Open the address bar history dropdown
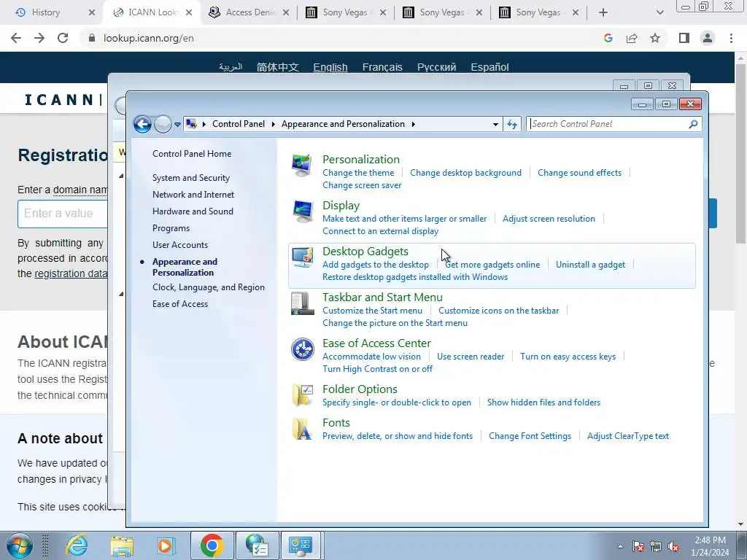This screenshot has height=560, width=747. 495,124
